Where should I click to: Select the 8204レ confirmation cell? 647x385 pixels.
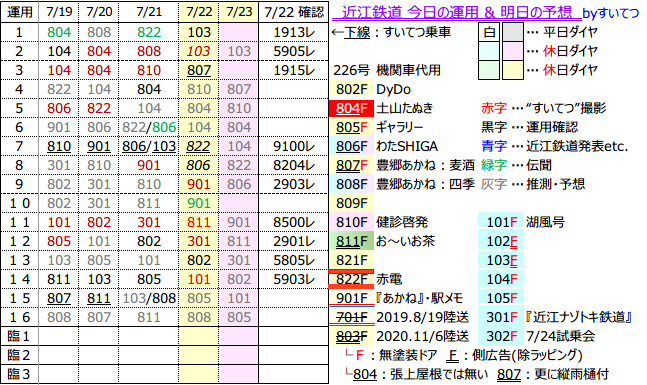click(x=294, y=165)
